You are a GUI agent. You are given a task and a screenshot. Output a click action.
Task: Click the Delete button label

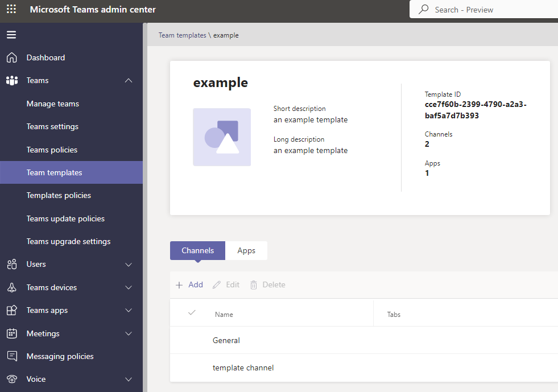[274, 285]
